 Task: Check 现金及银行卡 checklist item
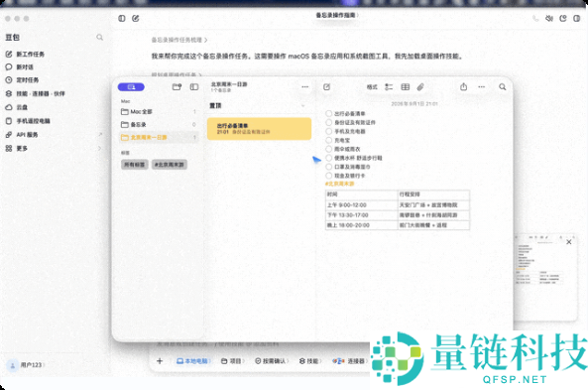coord(328,176)
